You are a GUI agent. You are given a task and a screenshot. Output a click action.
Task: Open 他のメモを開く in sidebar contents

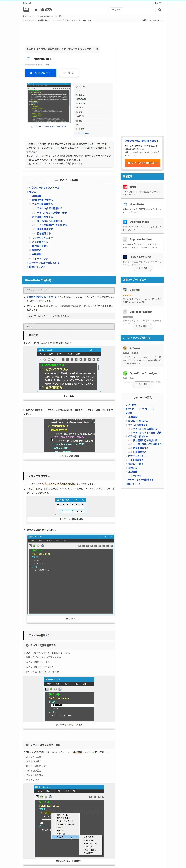coord(136,464)
